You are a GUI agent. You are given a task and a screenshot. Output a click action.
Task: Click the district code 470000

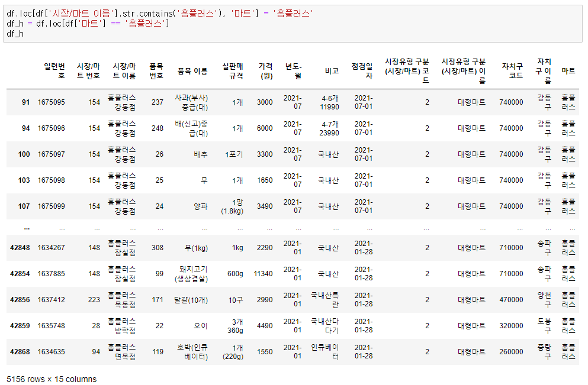[x=511, y=300]
